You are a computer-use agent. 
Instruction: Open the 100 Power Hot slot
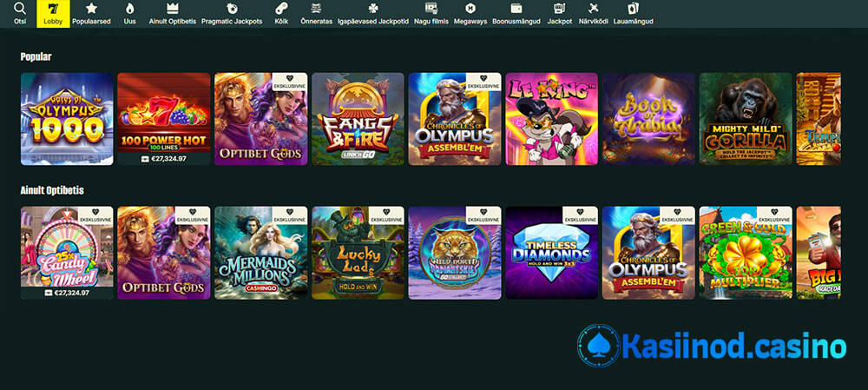click(164, 113)
